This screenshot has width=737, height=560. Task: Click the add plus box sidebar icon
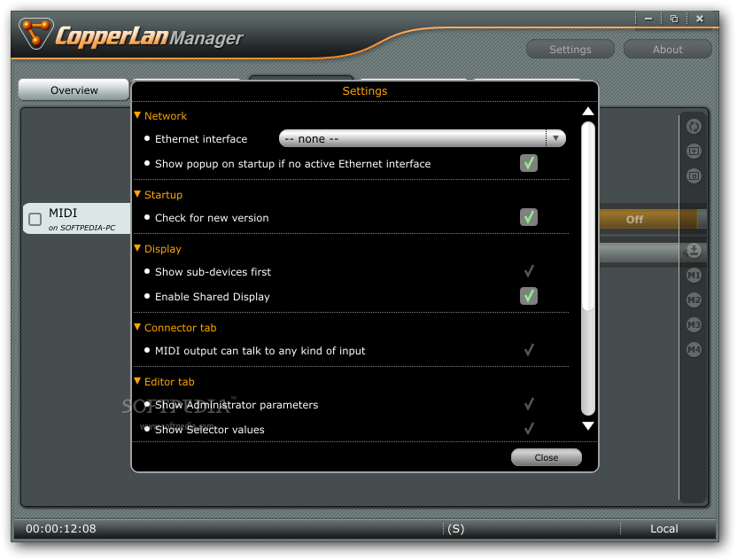[x=694, y=152]
